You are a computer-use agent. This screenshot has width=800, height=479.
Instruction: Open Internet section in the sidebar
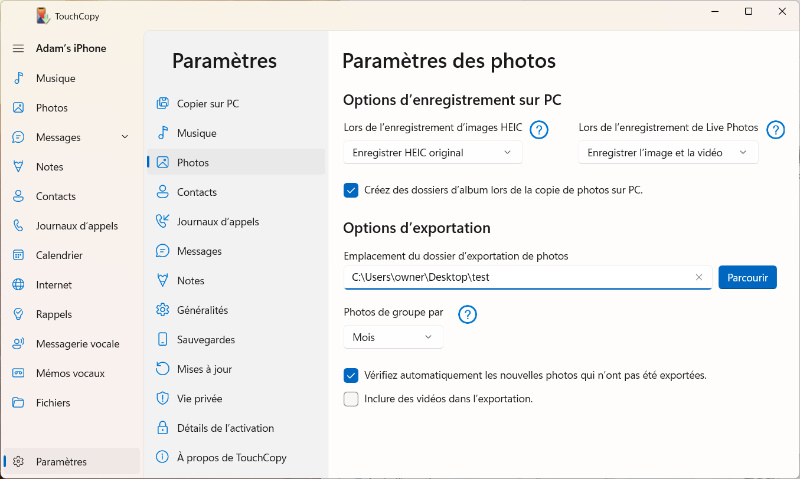53,285
